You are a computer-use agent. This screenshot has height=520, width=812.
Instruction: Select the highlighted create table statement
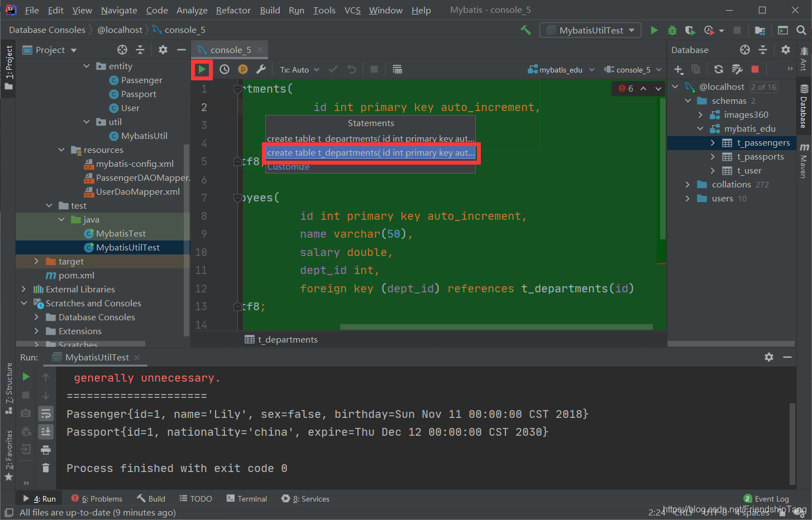[x=371, y=153]
